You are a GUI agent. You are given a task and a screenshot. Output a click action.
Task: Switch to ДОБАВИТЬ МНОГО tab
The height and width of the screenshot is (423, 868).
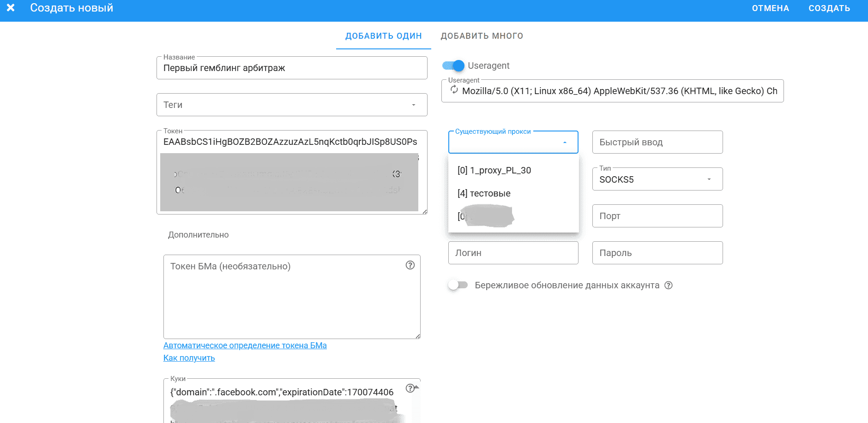pos(482,36)
